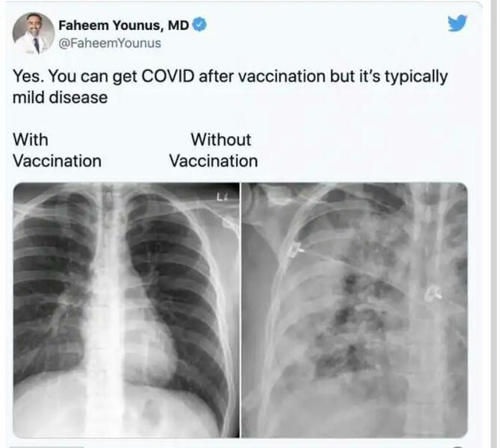
Task: Open the left vaccinated chest X-ray
Action: (x=126, y=310)
